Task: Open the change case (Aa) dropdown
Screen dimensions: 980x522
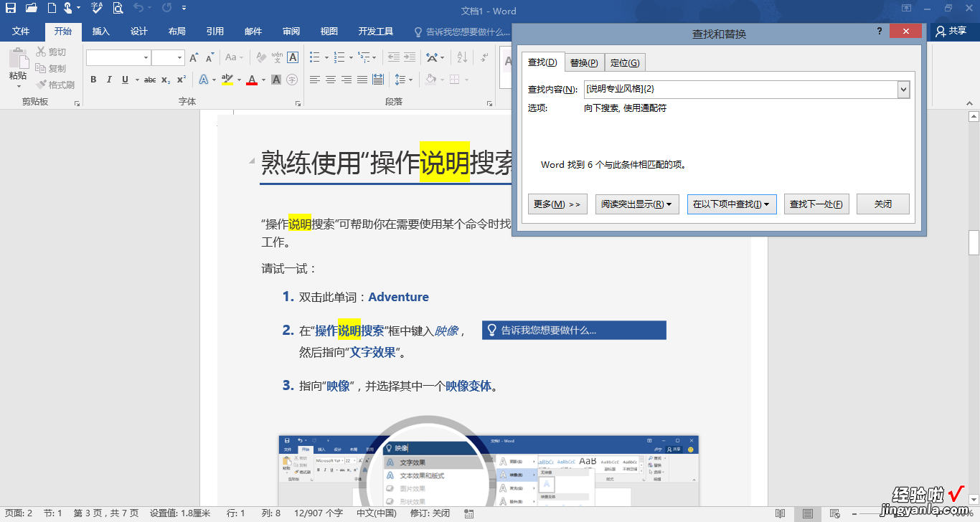Action: point(234,57)
